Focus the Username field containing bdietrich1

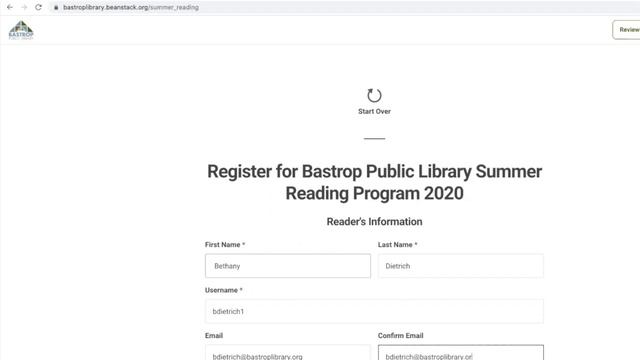click(374, 311)
